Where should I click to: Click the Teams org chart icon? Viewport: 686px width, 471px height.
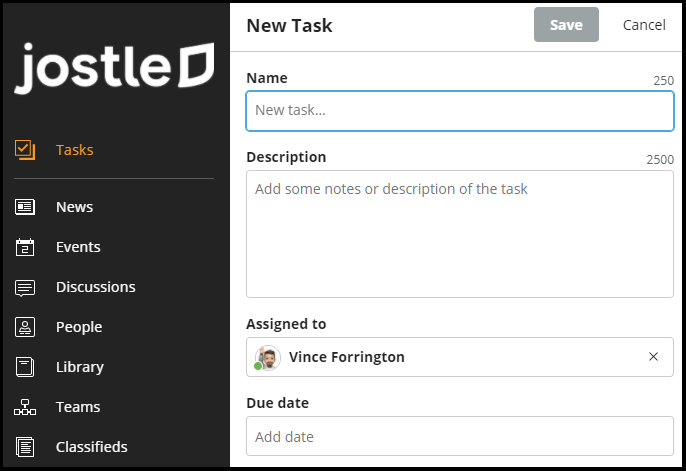(25, 407)
